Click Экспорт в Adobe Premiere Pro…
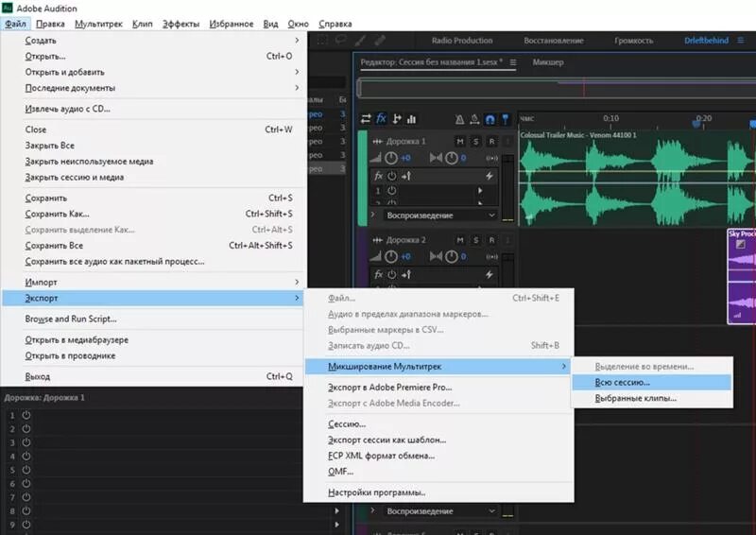The image size is (756, 535). coord(438,387)
